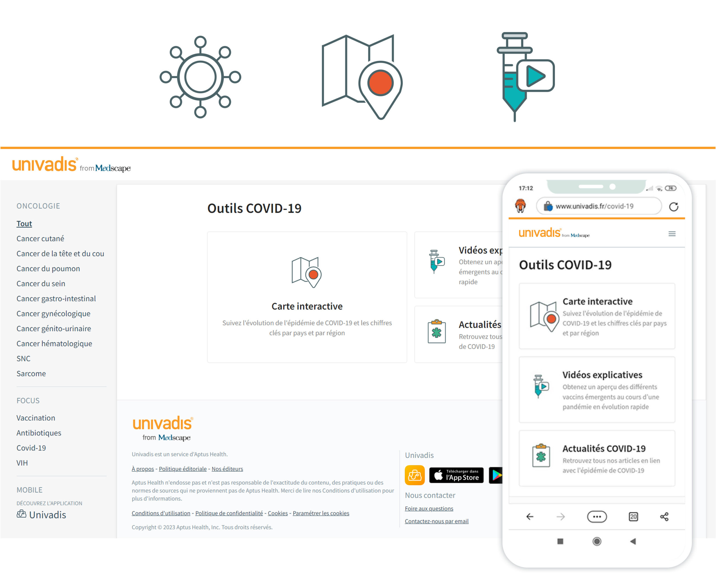Toggle VIH focus section item
Image resolution: width=716 pixels, height=588 pixels.
[22, 462]
